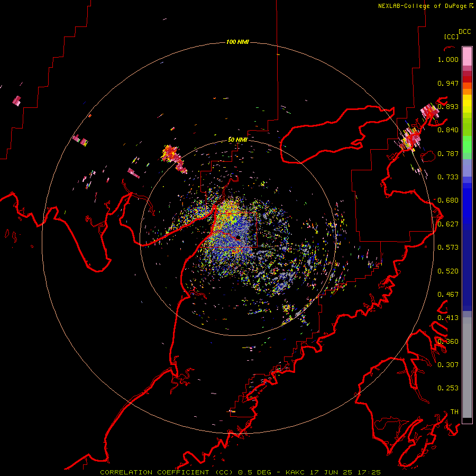476x476 pixels.
Task: Click the 1.000 value on the color scale
Action: [x=448, y=59]
